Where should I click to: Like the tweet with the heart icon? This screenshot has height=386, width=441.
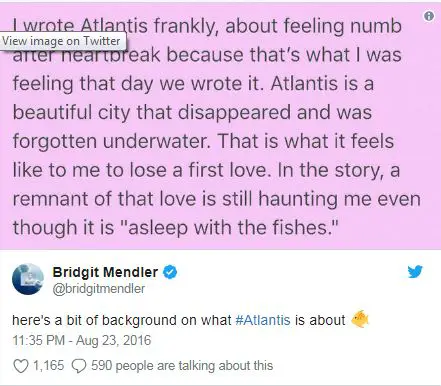point(21,366)
